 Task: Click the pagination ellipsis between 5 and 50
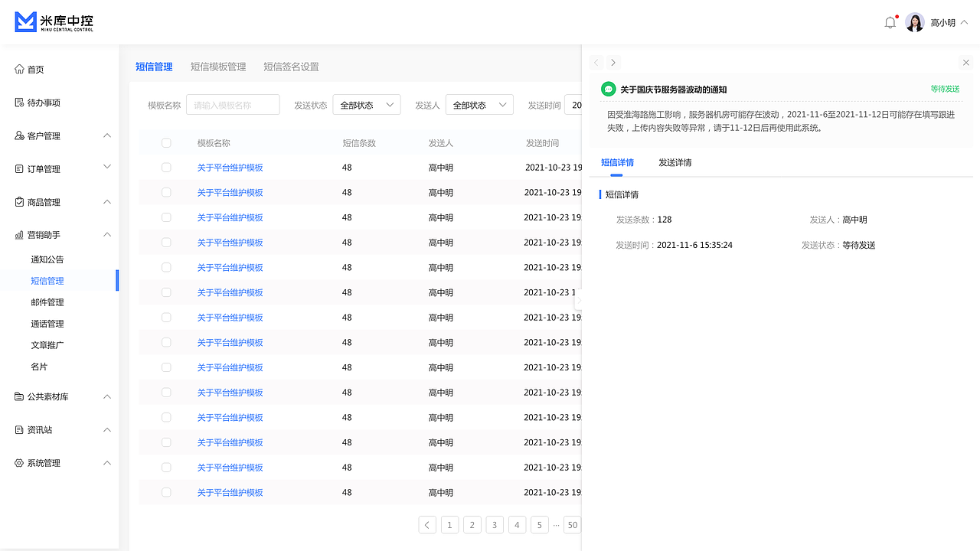click(x=556, y=525)
